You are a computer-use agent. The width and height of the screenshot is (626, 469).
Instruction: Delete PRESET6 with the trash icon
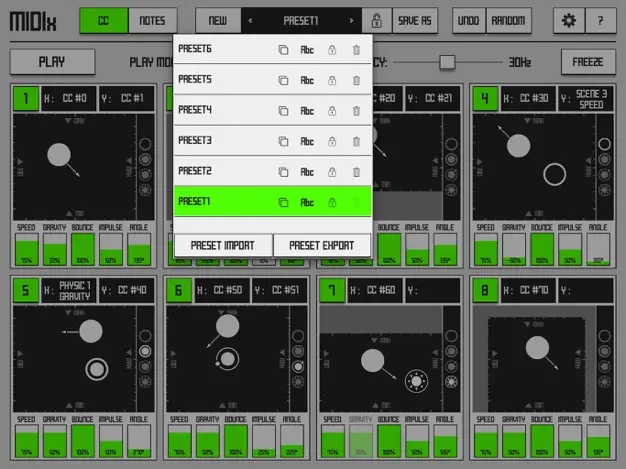point(356,50)
